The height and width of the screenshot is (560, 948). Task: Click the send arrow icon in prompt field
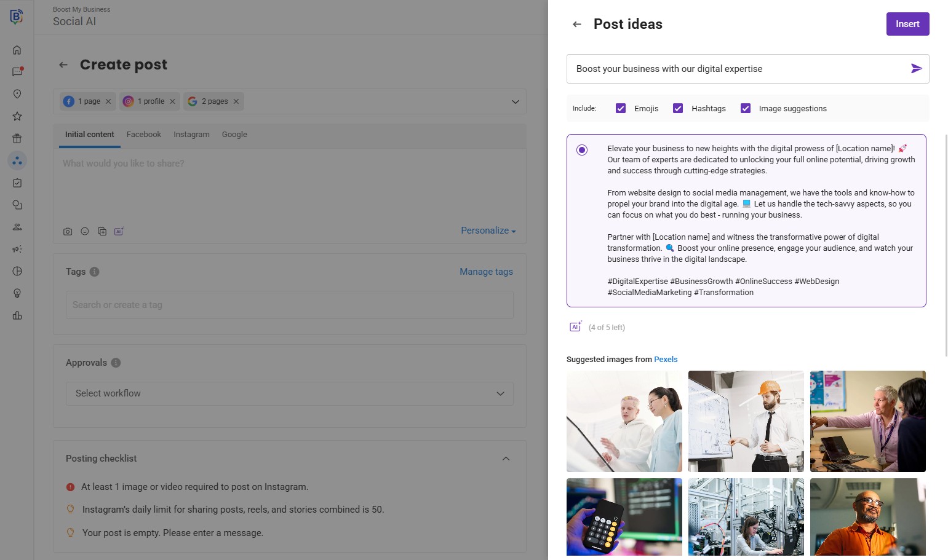pyautogui.click(x=916, y=69)
